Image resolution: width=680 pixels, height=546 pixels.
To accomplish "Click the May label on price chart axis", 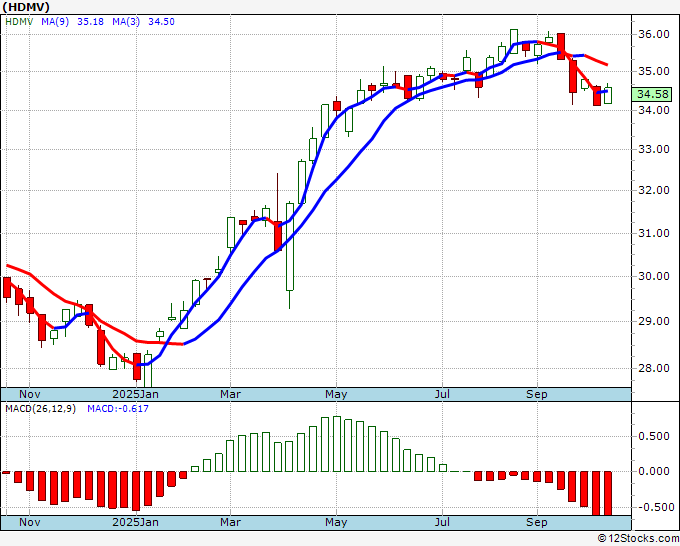I will tap(336, 394).
